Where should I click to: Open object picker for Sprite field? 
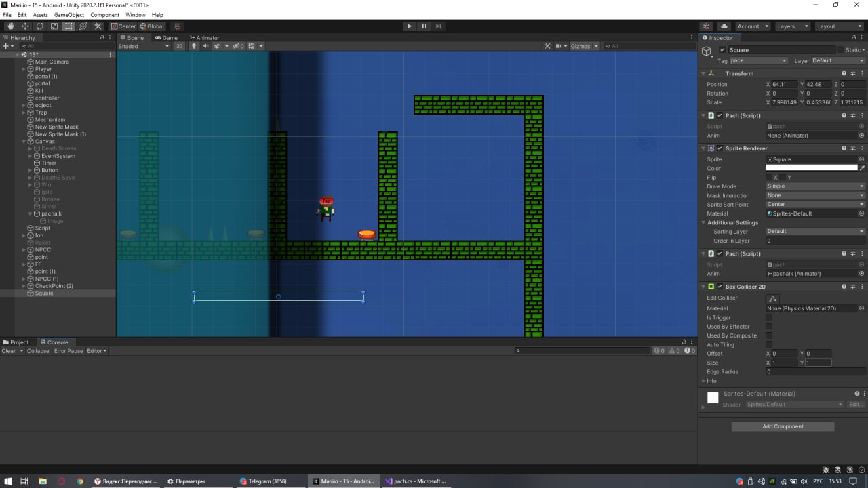tap(861, 159)
